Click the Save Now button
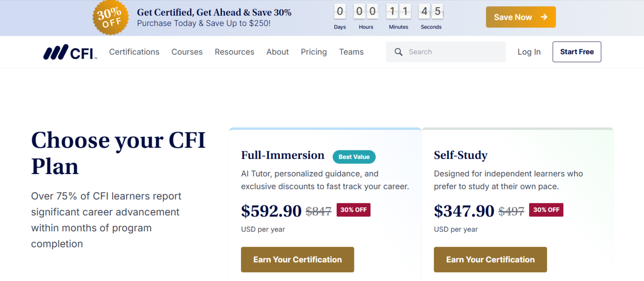644x281 pixels. [520, 17]
